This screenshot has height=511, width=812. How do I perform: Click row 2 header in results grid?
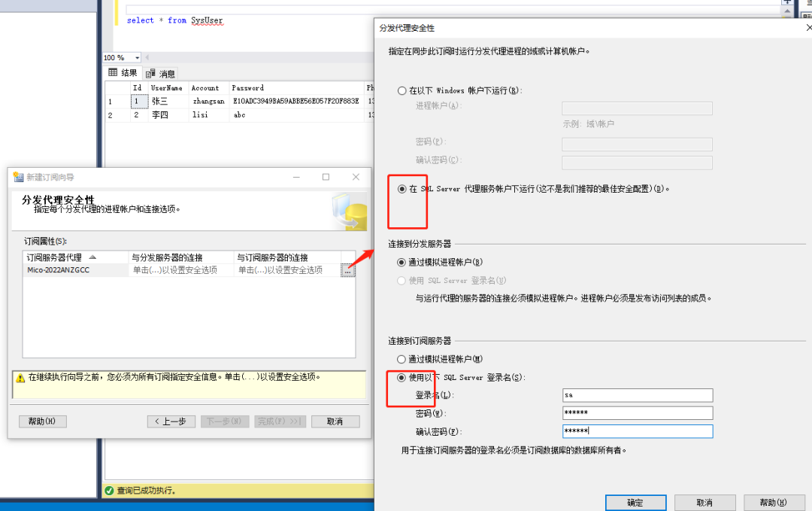point(117,115)
